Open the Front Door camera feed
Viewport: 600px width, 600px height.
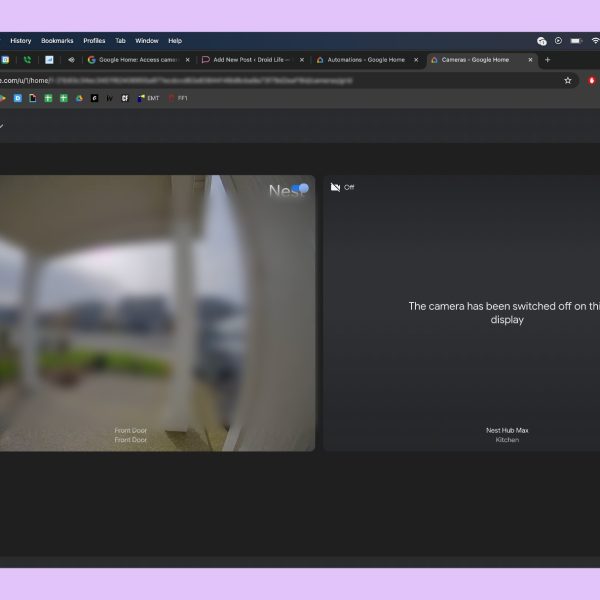tap(150, 312)
